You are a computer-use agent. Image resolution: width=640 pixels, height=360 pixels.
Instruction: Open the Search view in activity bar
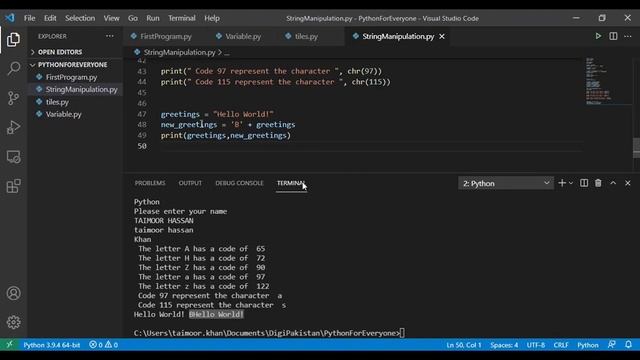pyautogui.click(x=13, y=68)
